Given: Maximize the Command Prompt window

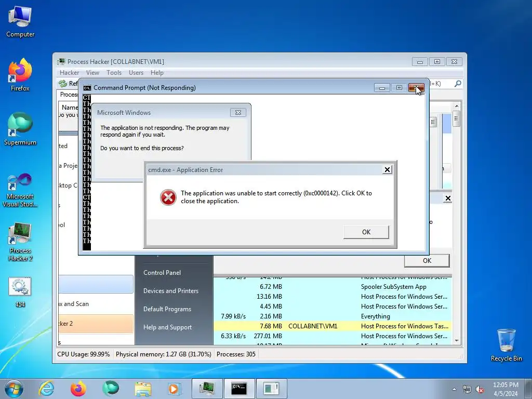Looking at the screenshot, I should coord(399,88).
